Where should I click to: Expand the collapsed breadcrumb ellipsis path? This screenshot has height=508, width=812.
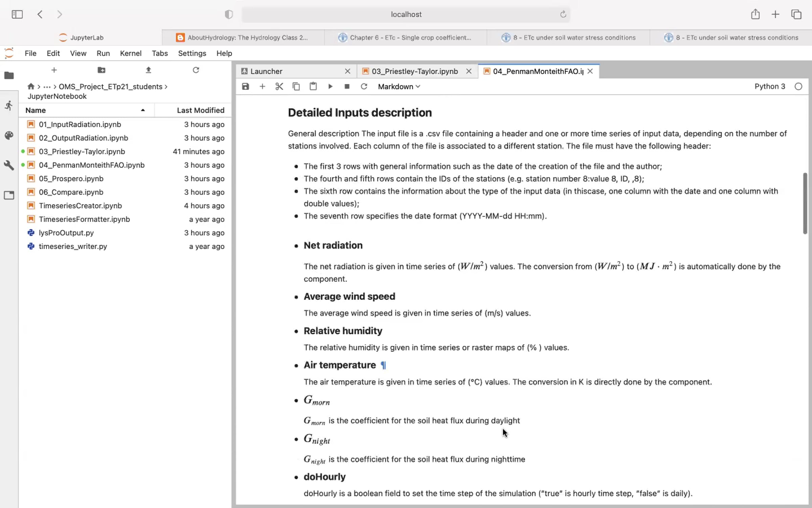coord(47,87)
